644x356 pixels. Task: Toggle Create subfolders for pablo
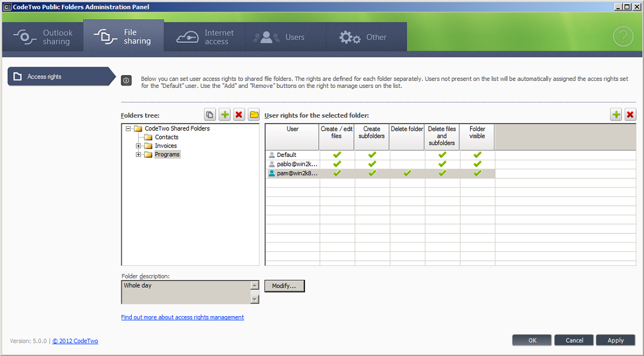372,164
